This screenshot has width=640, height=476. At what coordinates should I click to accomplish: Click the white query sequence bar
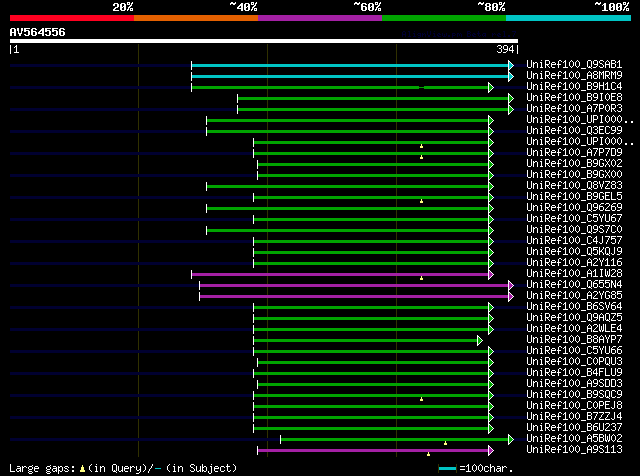coord(264,41)
